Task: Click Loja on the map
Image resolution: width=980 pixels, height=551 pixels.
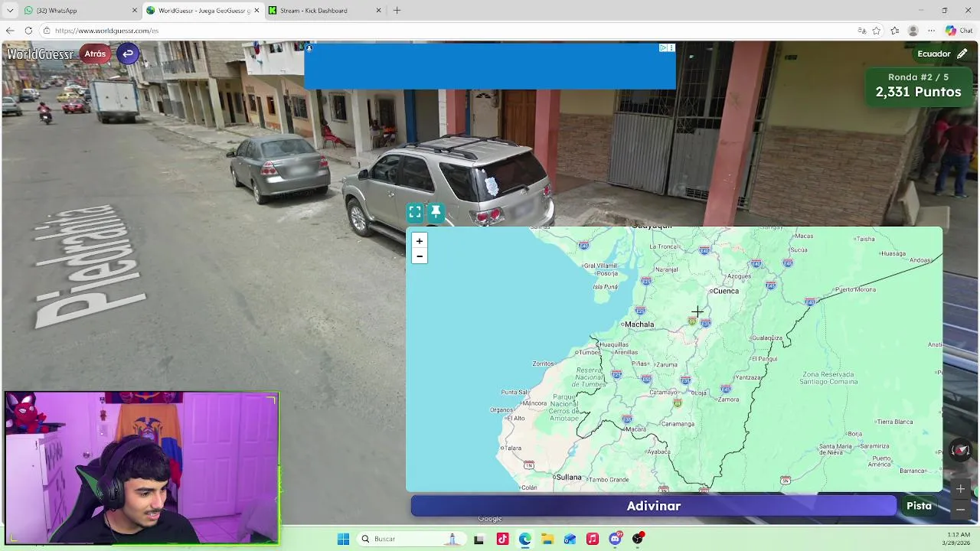Action: [x=699, y=393]
